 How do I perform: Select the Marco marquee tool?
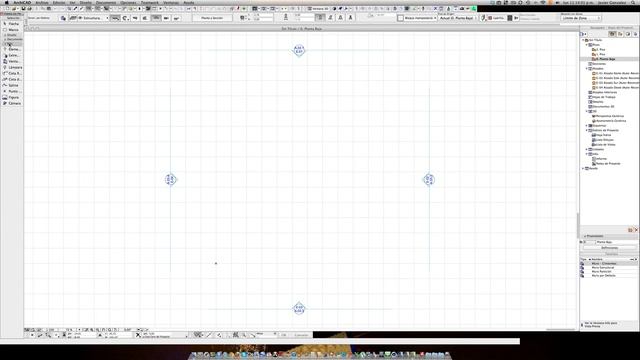[x=11, y=30]
